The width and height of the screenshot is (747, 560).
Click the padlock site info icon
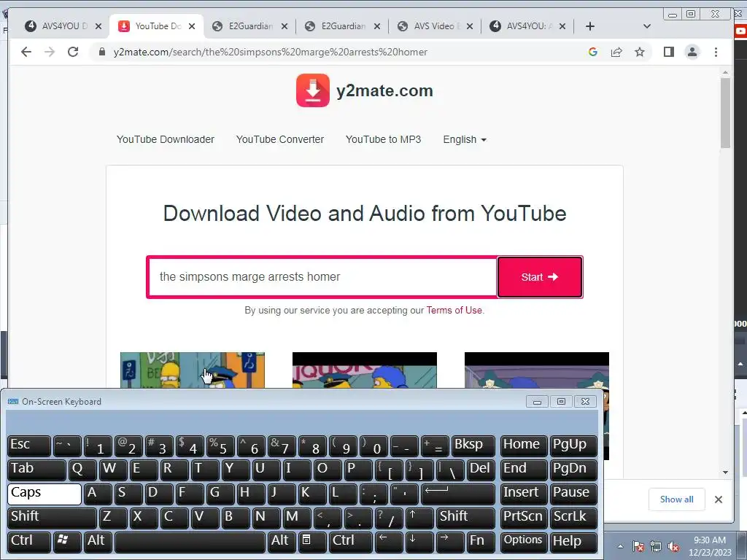101,52
